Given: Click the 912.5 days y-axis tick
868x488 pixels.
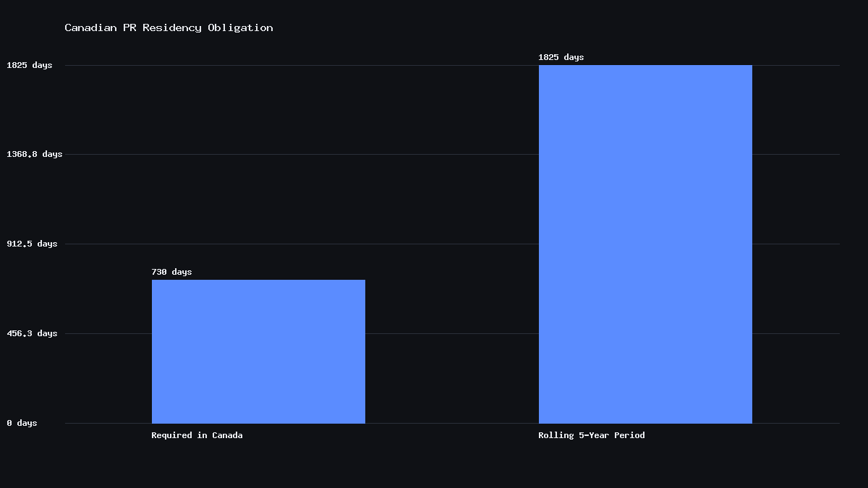Looking at the screenshot, I should click(32, 244).
